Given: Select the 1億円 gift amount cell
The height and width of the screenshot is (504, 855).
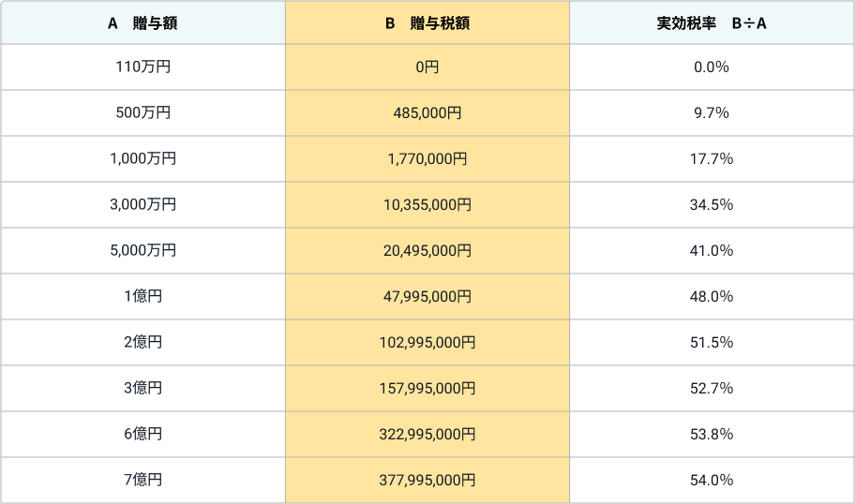Looking at the screenshot, I should 142,296.
